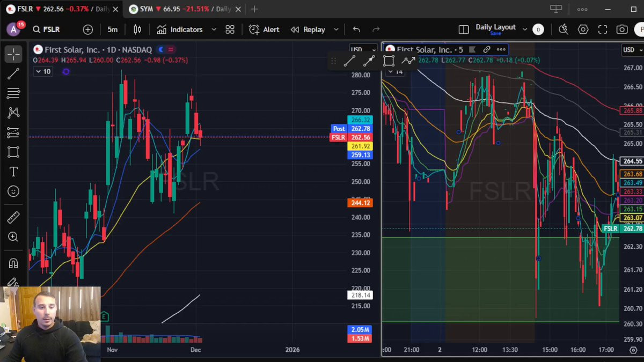Screen dimensions: 644x362
Task: Click the 244.12 orange price label
Action: 360,203
